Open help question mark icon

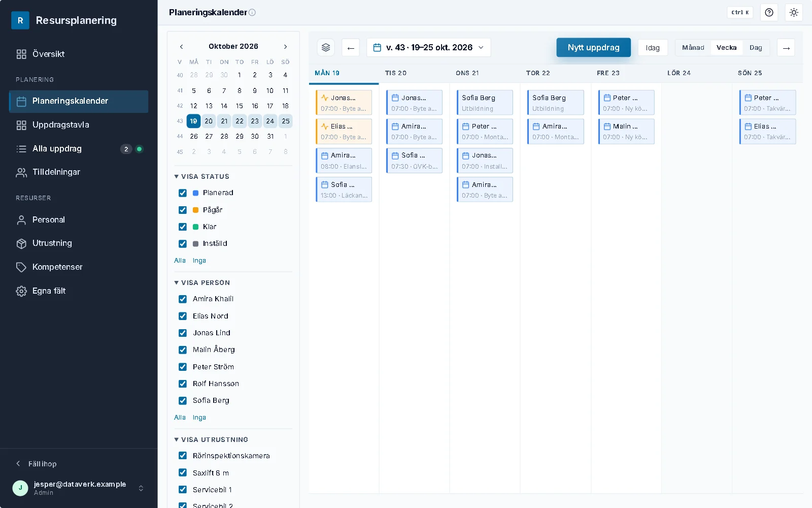pyautogui.click(x=769, y=12)
